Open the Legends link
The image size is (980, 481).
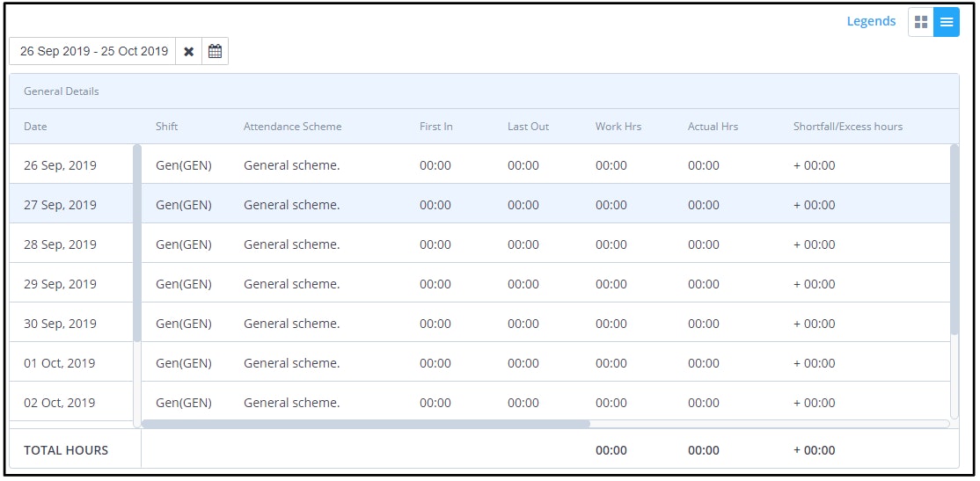[871, 21]
